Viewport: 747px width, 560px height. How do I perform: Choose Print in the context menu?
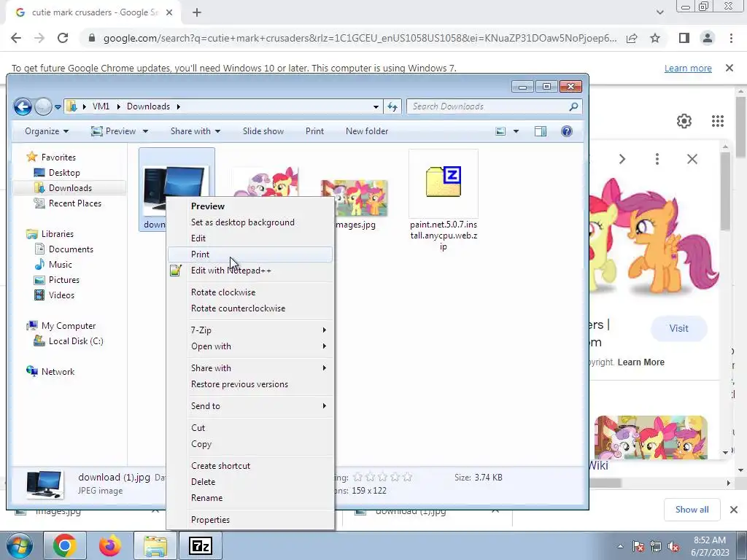251,254
